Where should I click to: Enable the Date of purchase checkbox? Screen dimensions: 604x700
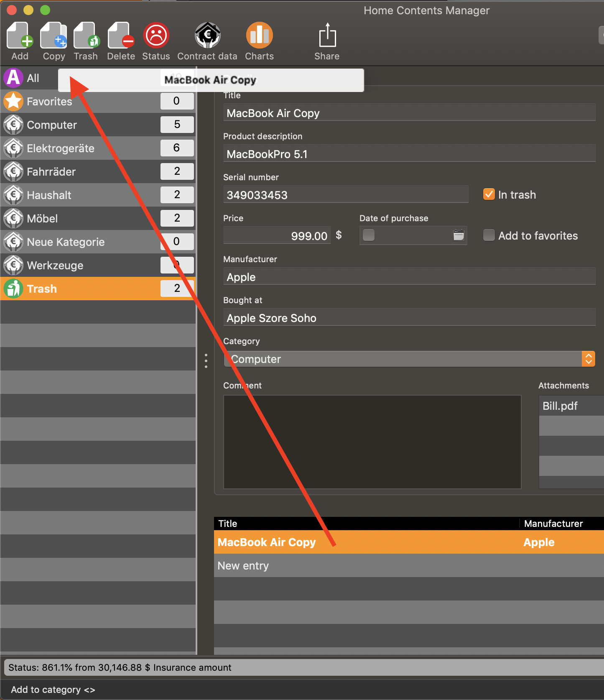click(369, 235)
